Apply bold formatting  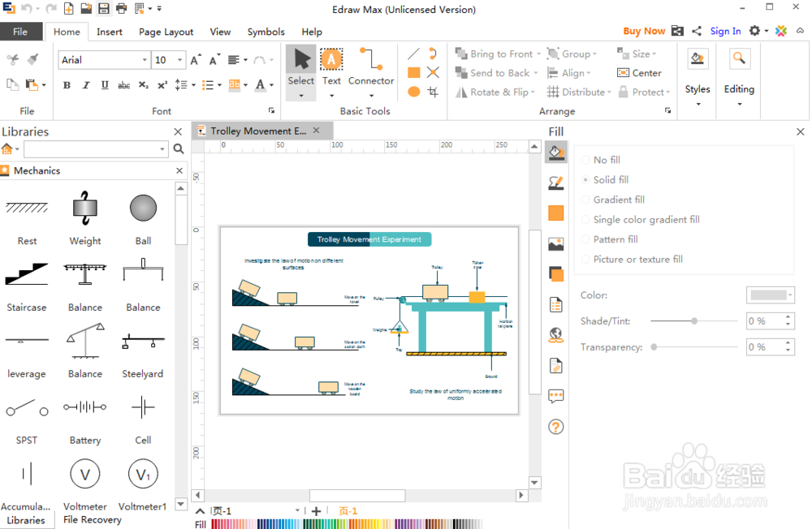click(x=67, y=85)
